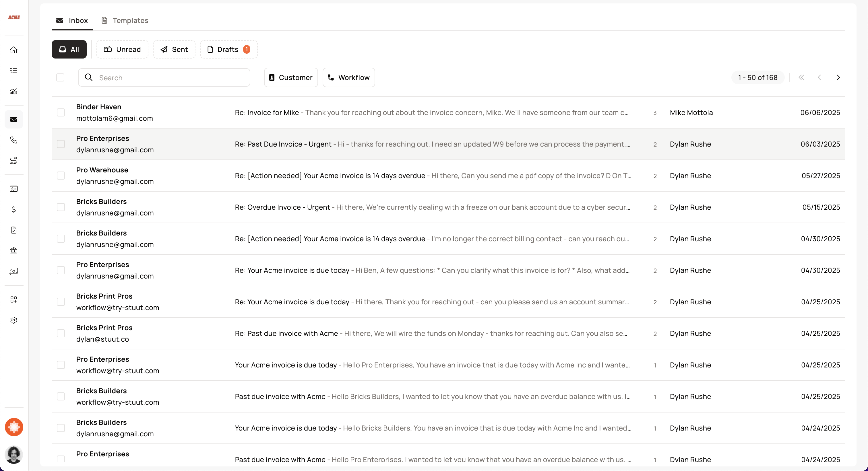Open the Customer filter dropdown
Viewport: 868px width, 471px height.
point(291,77)
